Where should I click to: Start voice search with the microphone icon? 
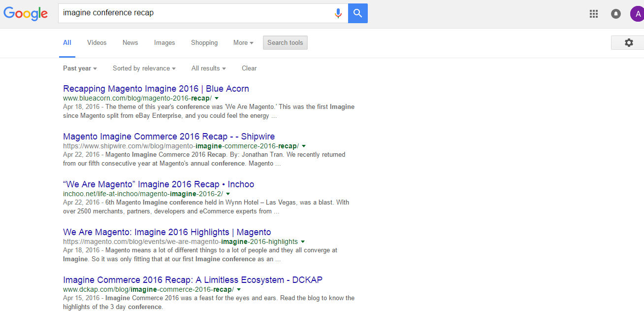point(338,13)
